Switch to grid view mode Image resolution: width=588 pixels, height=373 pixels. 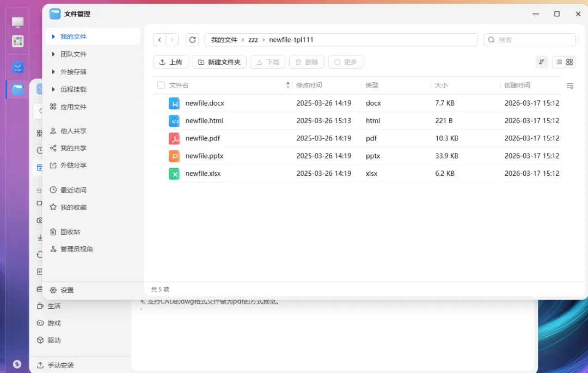(x=569, y=62)
